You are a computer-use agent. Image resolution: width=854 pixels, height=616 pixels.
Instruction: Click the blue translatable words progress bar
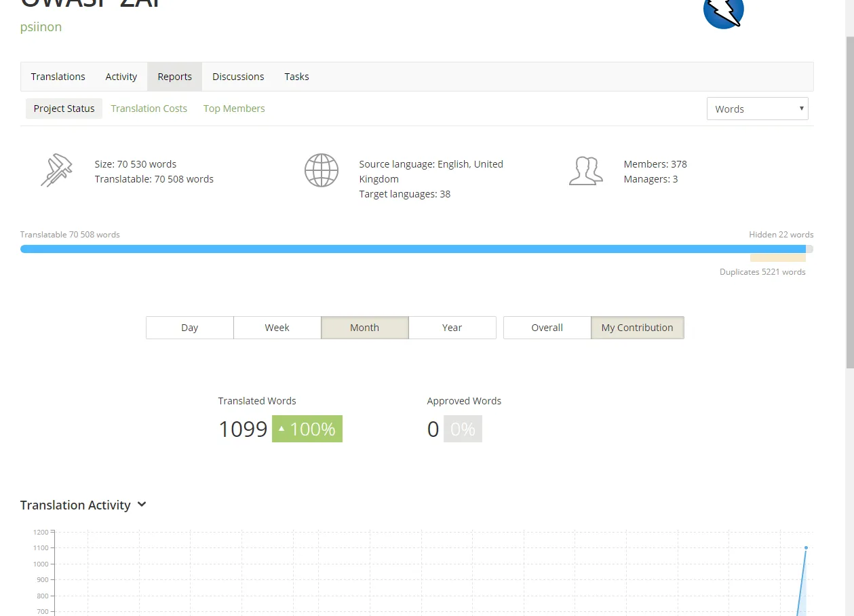coord(413,249)
